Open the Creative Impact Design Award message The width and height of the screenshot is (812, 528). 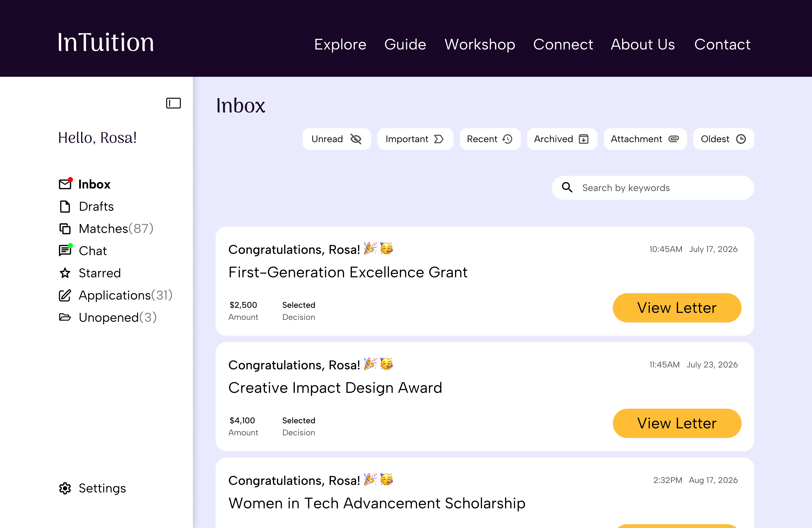(485, 397)
